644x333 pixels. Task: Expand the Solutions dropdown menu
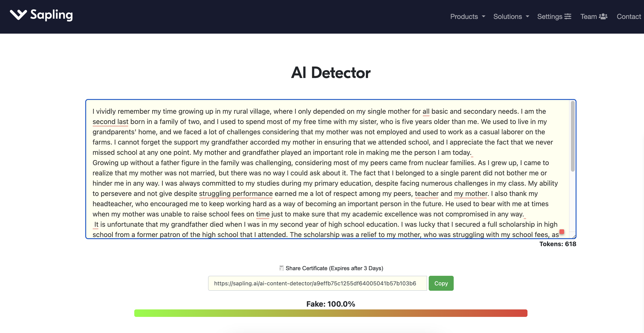(511, 17)
